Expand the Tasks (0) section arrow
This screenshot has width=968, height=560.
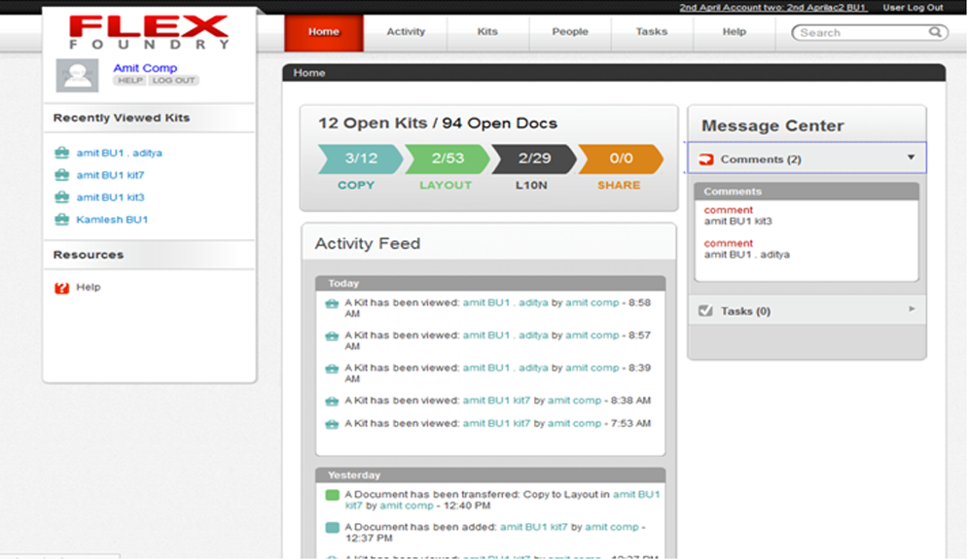pos(912,309)
